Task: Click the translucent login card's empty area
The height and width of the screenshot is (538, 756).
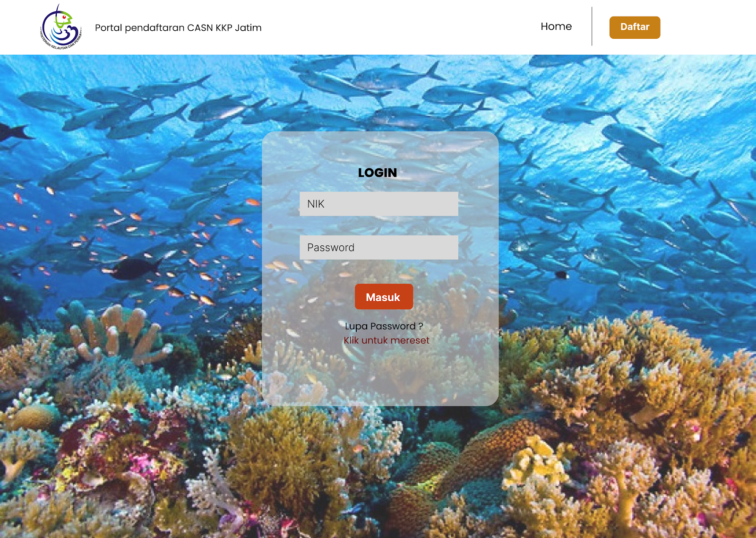Action: click(x=380, y=378)
